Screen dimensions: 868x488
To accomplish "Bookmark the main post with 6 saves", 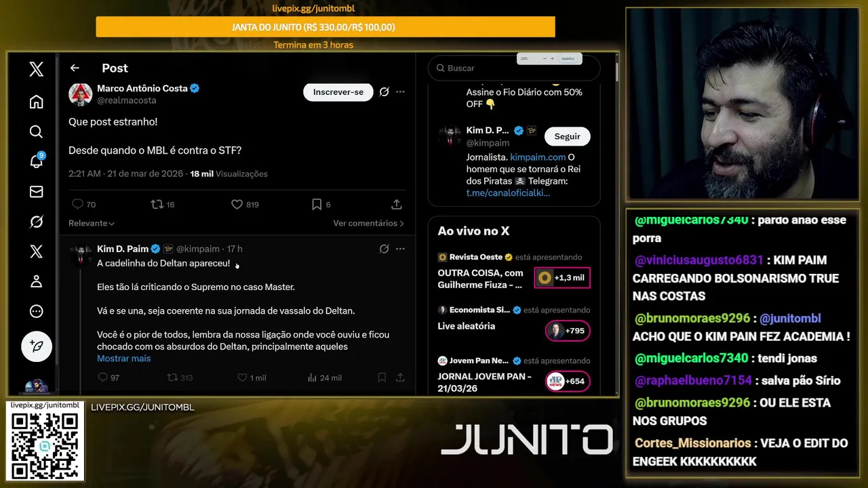I will [x=321, y=204].
